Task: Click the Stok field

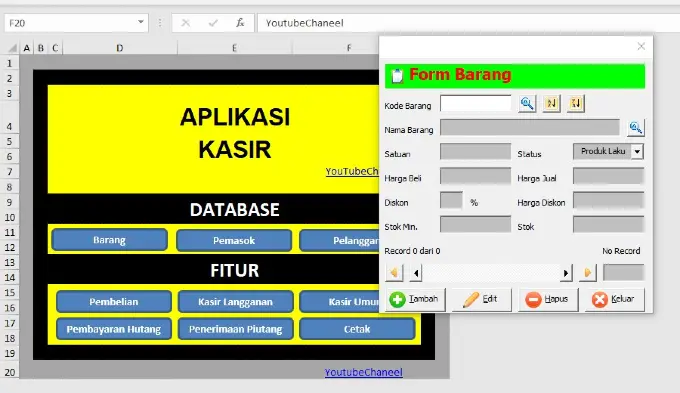Action: coord(608,225)
